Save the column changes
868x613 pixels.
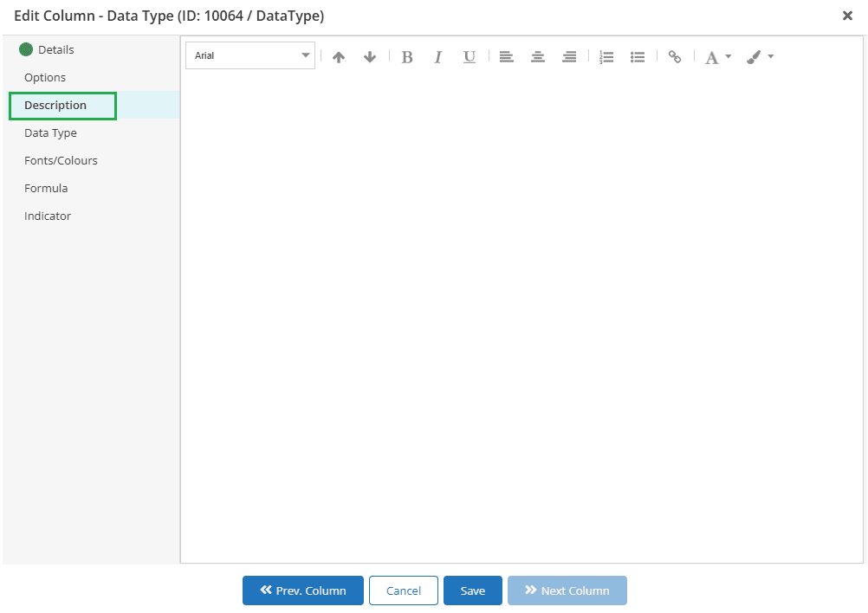point(473,590)
